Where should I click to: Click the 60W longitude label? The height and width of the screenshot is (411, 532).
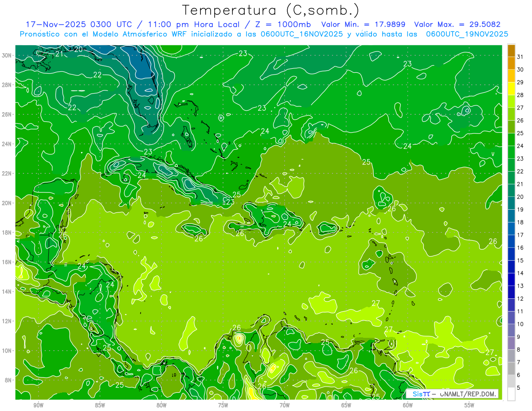point(408,405)
